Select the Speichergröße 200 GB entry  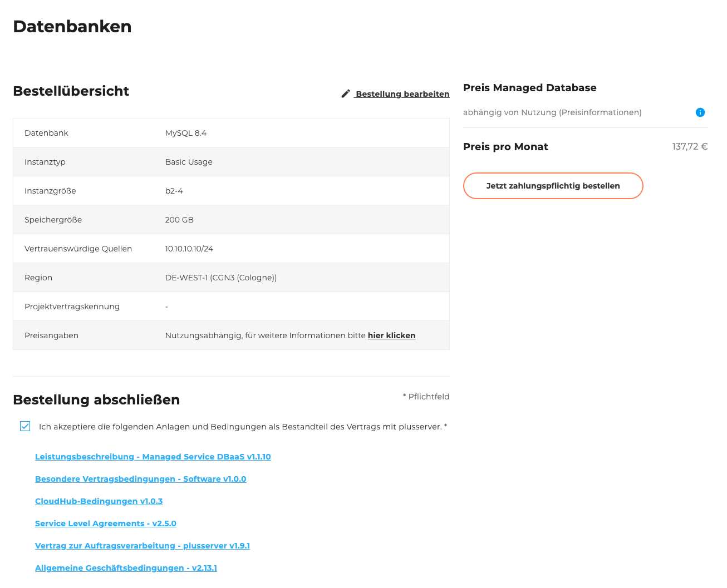pos(179,220)
